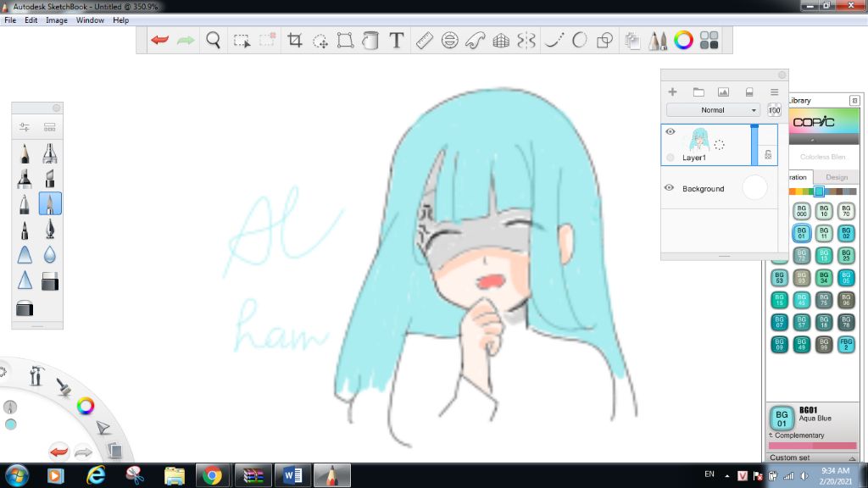
Task: Expand the Complementary colors section
Action: [797, 435]
